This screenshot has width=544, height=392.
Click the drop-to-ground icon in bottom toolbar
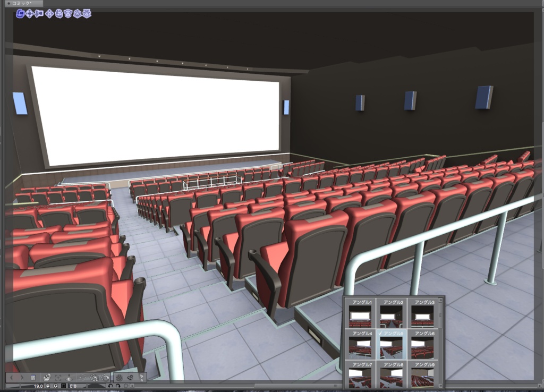[x=70, y=377]
